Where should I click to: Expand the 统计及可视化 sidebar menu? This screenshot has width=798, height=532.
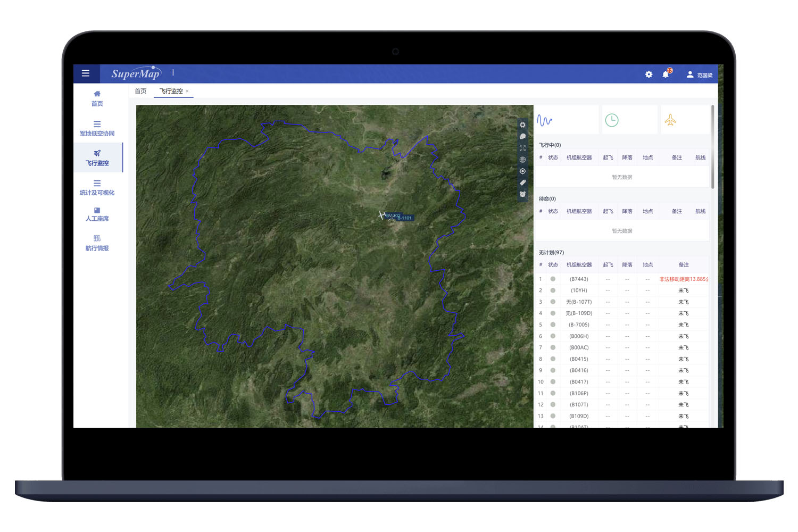(x=97, y=187)
